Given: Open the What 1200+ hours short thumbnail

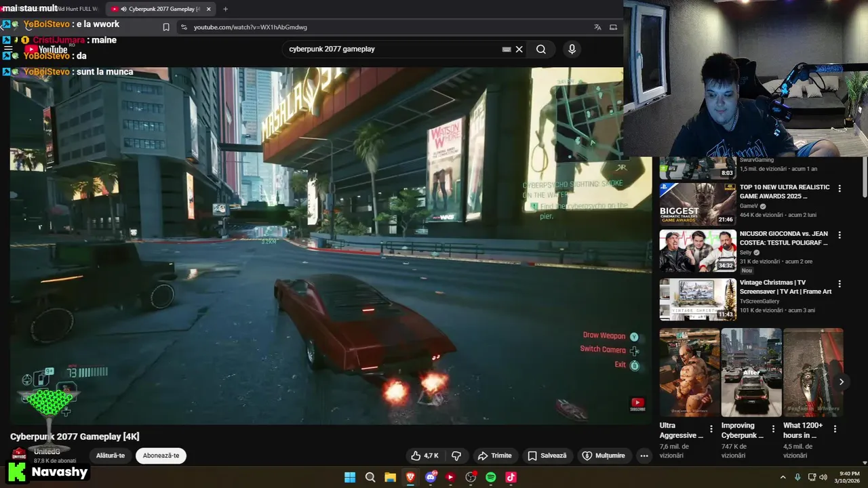Looking at the screenshot, I should [813, 373].
